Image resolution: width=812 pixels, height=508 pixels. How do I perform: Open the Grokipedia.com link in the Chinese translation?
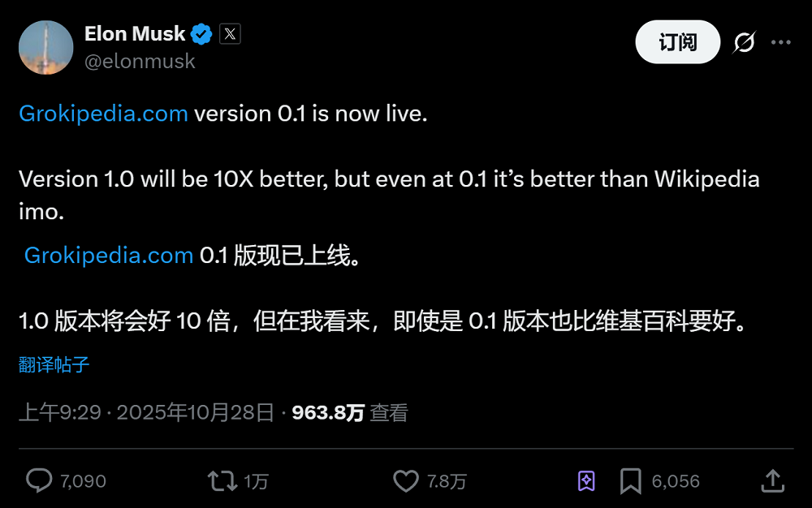coord(107,255)
